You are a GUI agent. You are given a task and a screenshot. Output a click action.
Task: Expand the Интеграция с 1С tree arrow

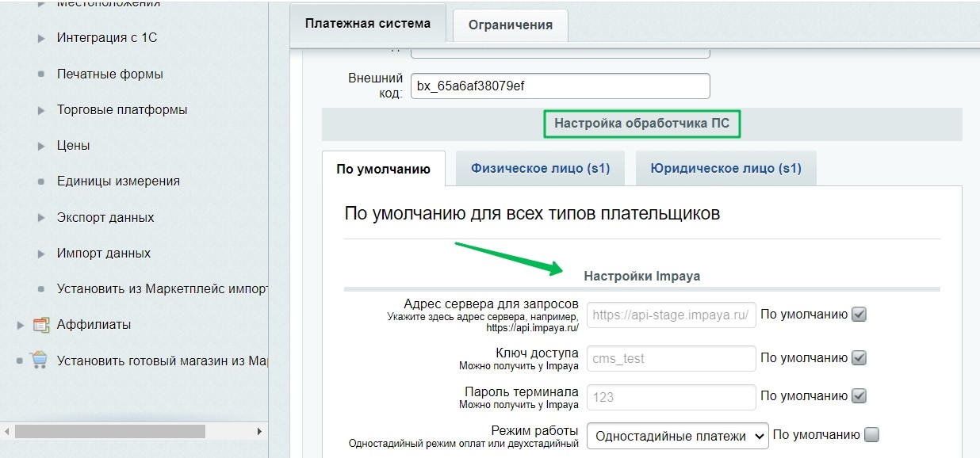click(41, 38)
